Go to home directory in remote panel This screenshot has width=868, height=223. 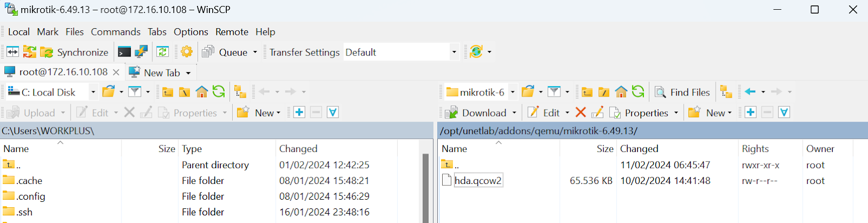pyautogui.click(x=621, y=92)
